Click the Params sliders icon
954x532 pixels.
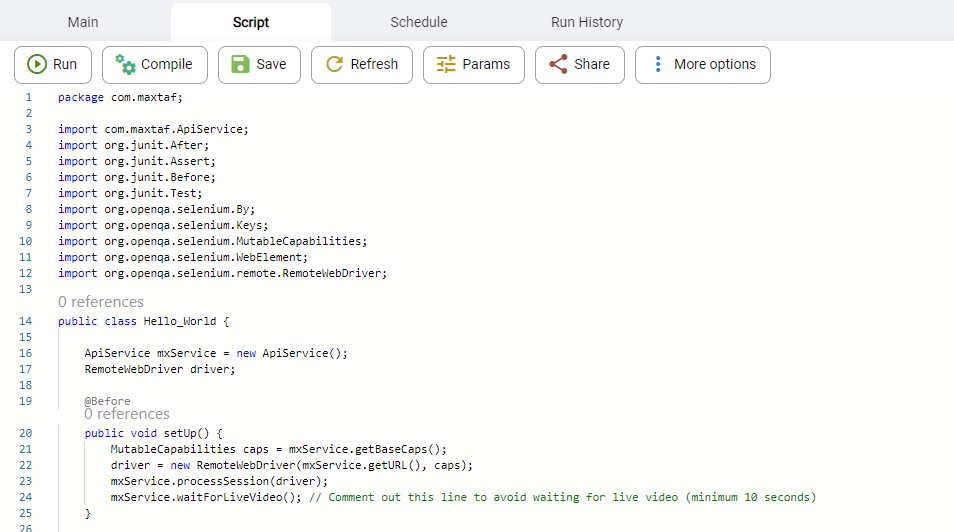pos(446,64)
